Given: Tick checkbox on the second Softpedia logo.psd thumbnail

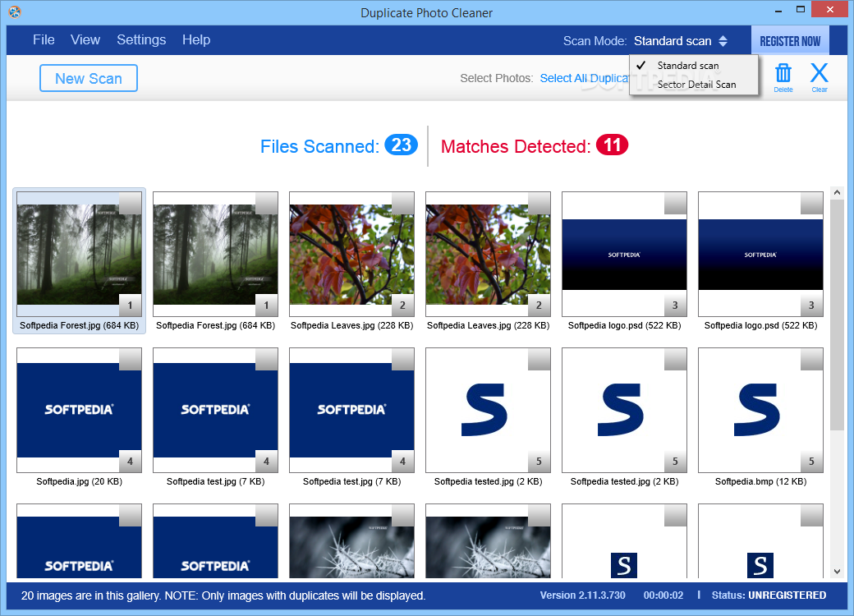Looking at the screenshot, I should (x=811, y=203).
